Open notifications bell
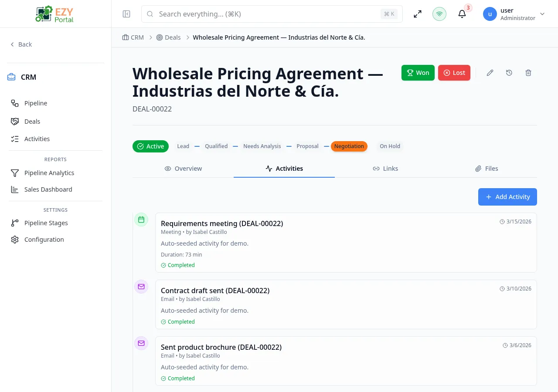The height and width of the screenshot is (392, 558). [462, 14]
